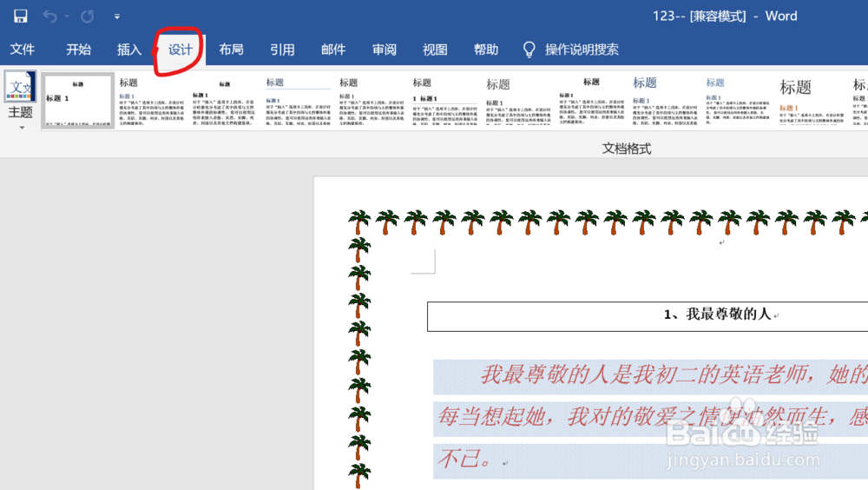The height and width of the screenshot is (490, 868).
Task: Click the red text line starting 我最尊敬的人是我初二
Action: (674, 375)
